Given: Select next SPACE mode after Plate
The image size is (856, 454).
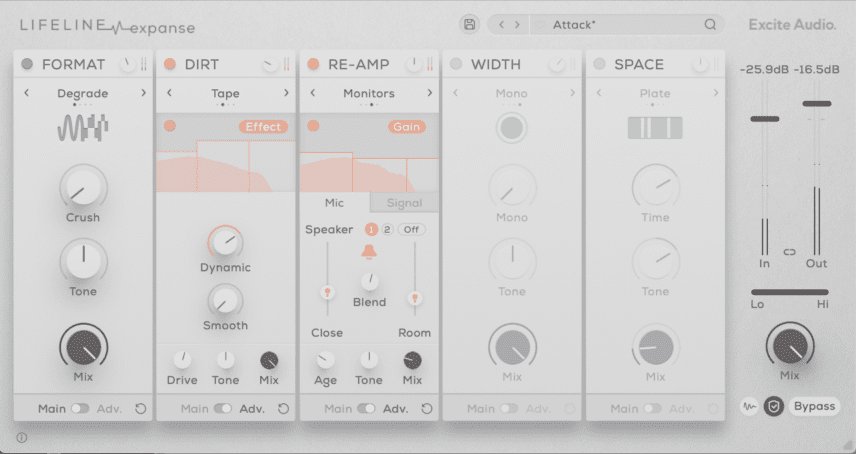Looking at the screenshot, I should coord(716,93).
